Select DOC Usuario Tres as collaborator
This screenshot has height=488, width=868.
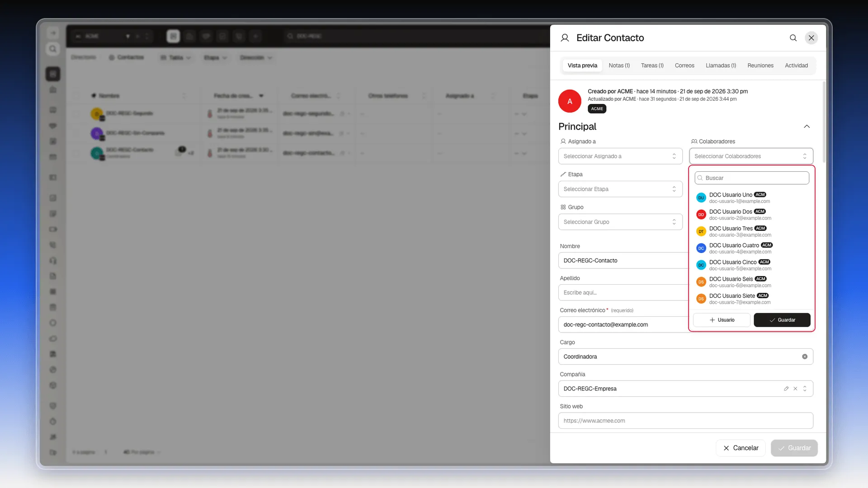click(x=752, y=231)
